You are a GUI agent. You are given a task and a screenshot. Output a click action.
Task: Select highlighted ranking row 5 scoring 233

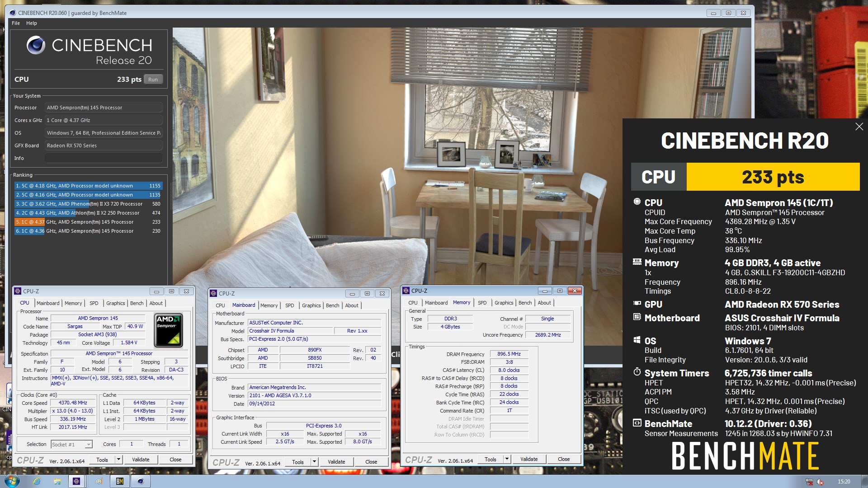point(88,222)
